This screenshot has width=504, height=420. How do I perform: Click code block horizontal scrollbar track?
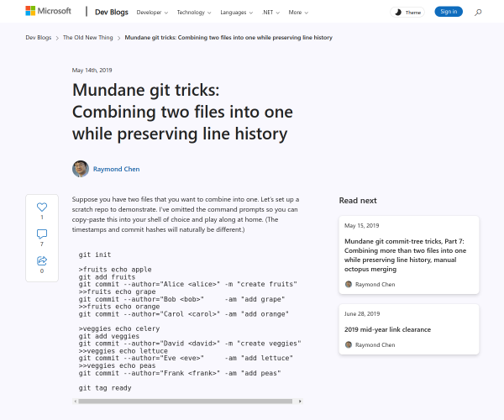[x=187, y=401]
